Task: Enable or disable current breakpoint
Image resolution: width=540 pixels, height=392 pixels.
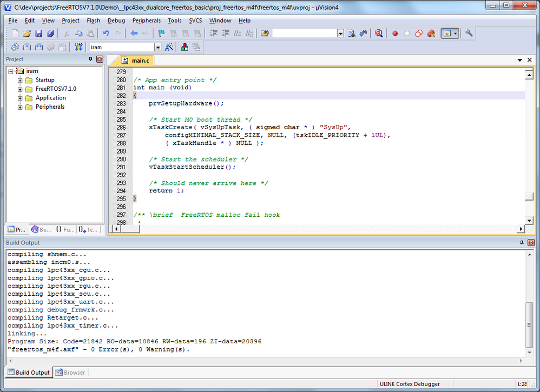Action: (x=407, y=33)
